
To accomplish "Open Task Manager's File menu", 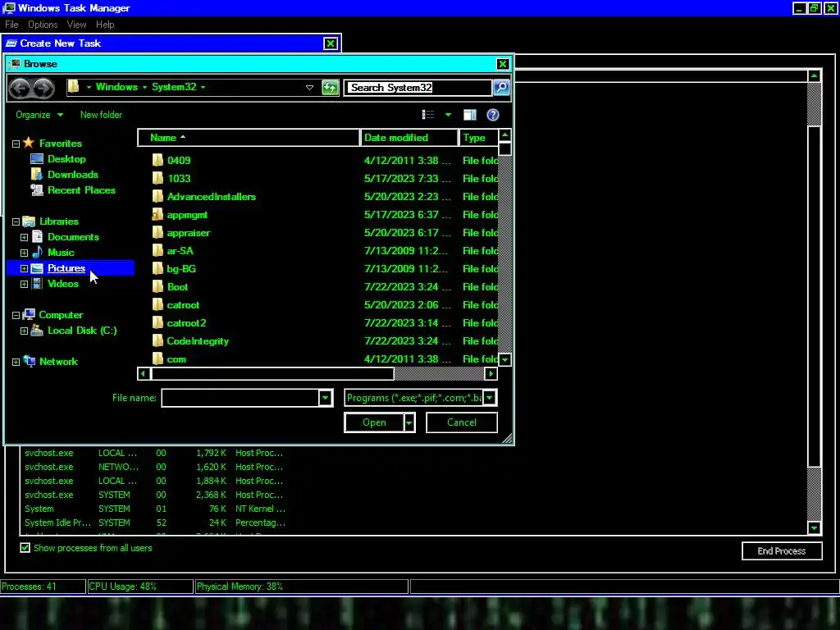I will [x=11, y=25].
